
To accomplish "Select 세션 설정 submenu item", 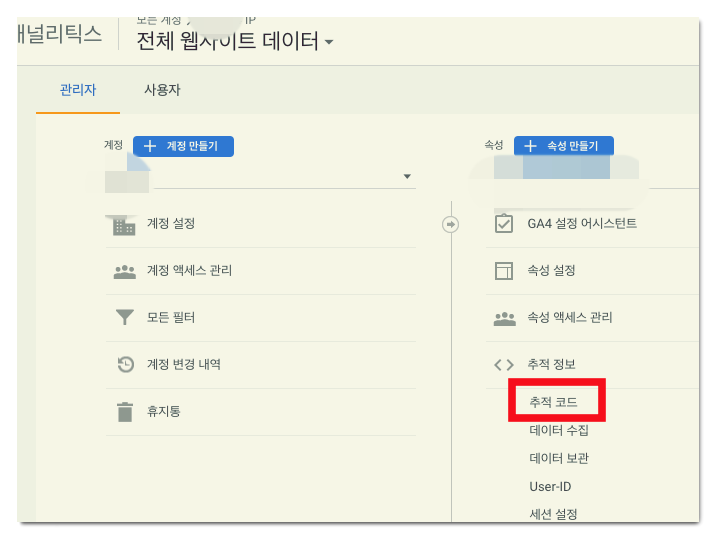I will (553, 514).
